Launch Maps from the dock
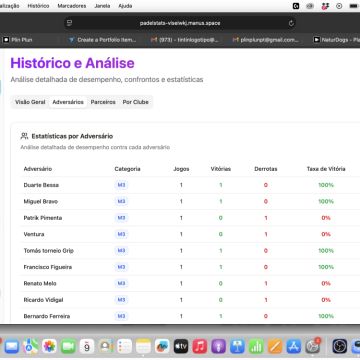 point(30,347)
